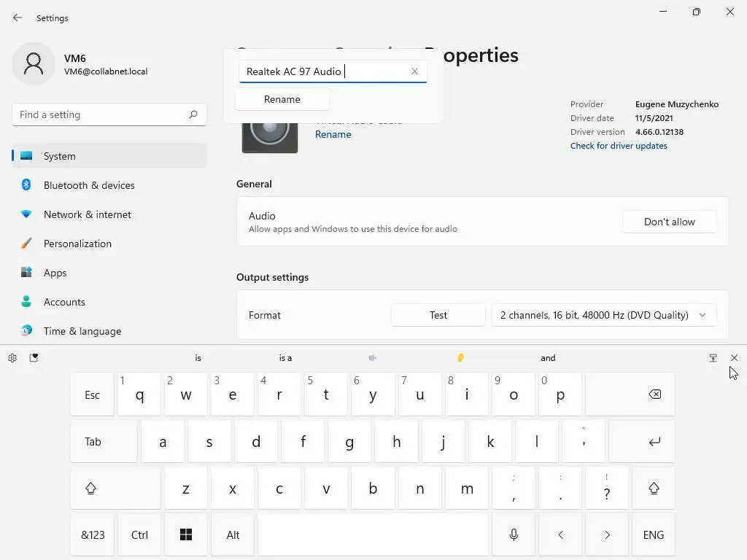Tap the Esc key on touch keyboard
Screen dimensions: 747x560
(92, 394)
